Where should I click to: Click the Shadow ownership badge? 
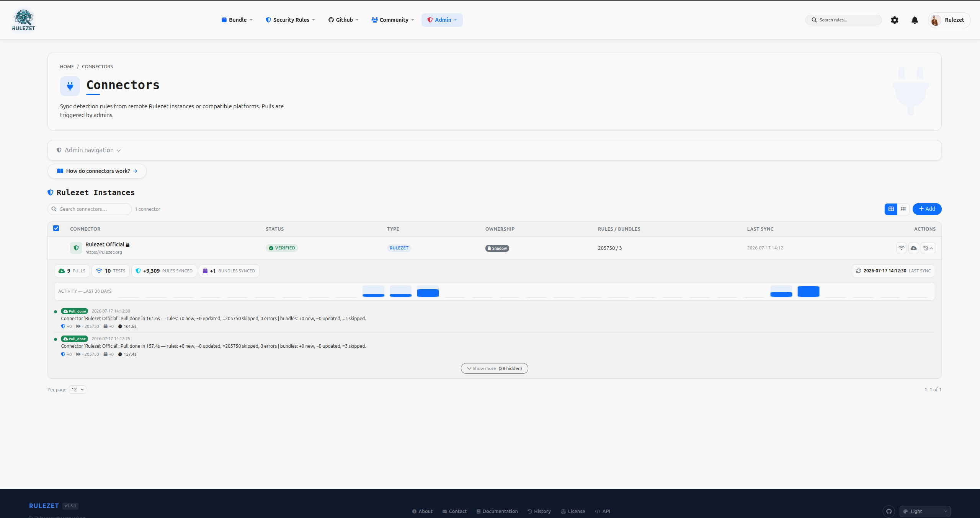click(x=497, y=248)
